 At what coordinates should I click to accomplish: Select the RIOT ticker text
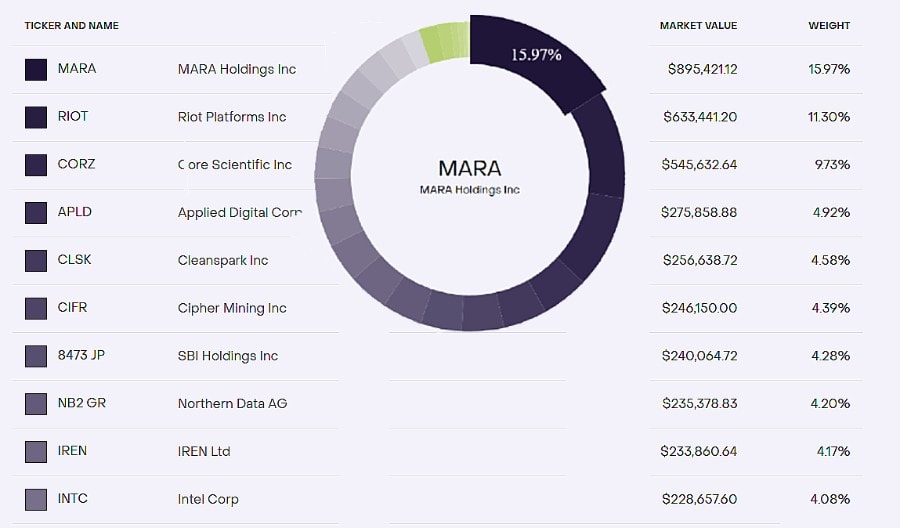73,116
